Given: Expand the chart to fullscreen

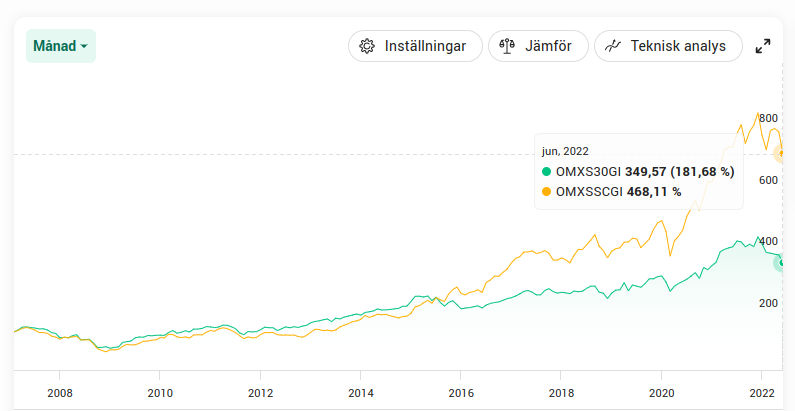Looking at the screenshot, I should pyautogui.click(x=763, y=46).
